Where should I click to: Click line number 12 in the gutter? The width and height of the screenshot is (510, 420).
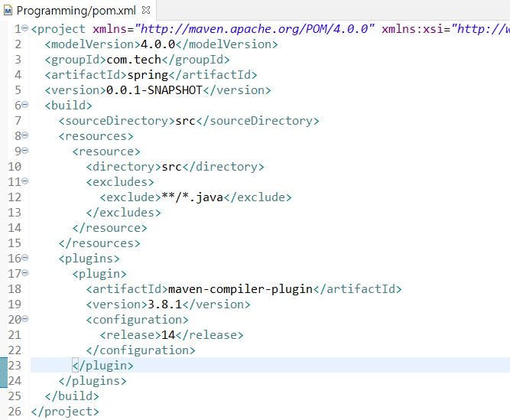[15, 197]
